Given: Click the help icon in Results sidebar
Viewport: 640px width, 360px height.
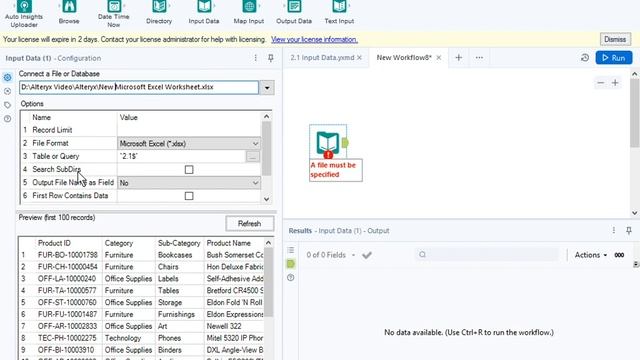Looking at the screenshot, I should tap(291, 278).
